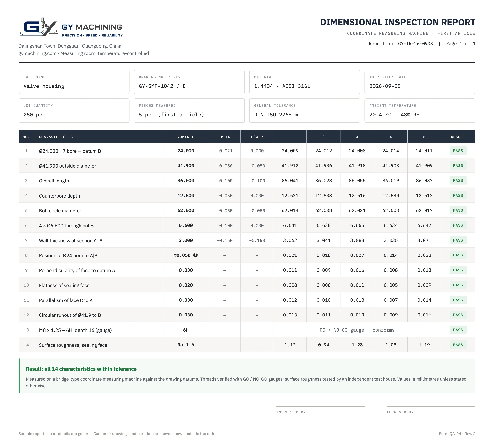Click measurement 41.918 for outside diameter

(x=357, y=166)
